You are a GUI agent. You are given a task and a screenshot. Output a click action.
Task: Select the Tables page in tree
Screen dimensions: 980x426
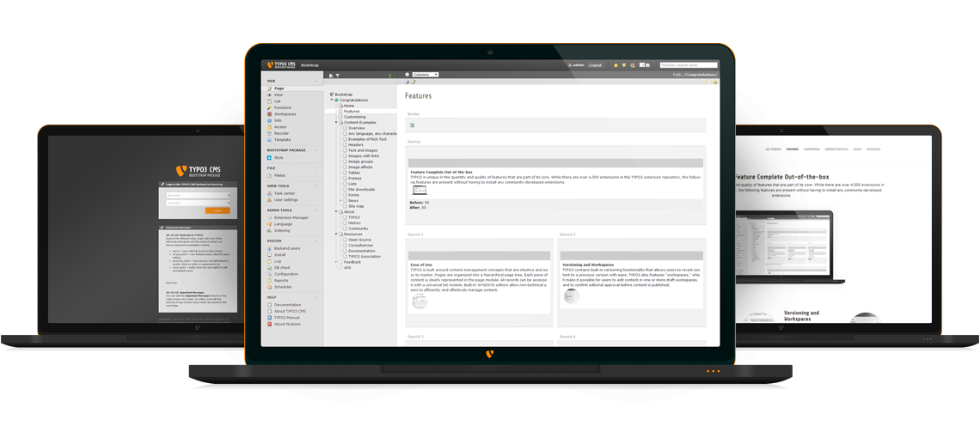point(353,173)
